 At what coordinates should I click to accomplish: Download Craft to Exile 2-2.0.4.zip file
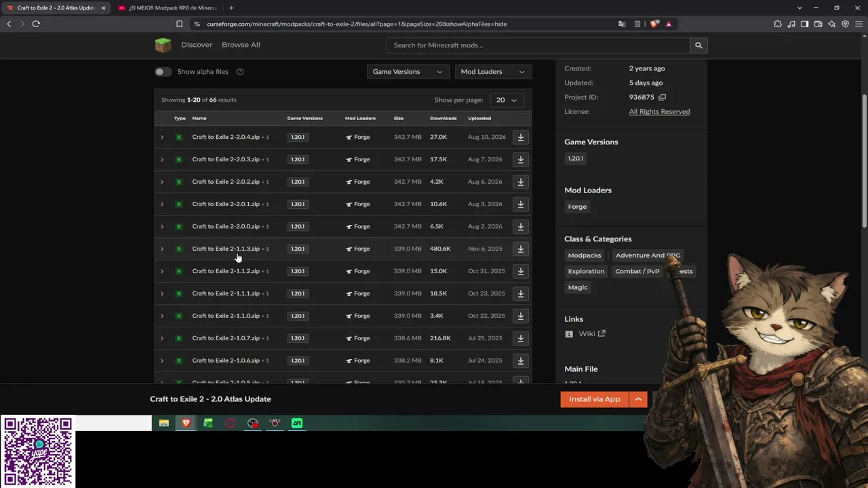click(x=521, y=137)
